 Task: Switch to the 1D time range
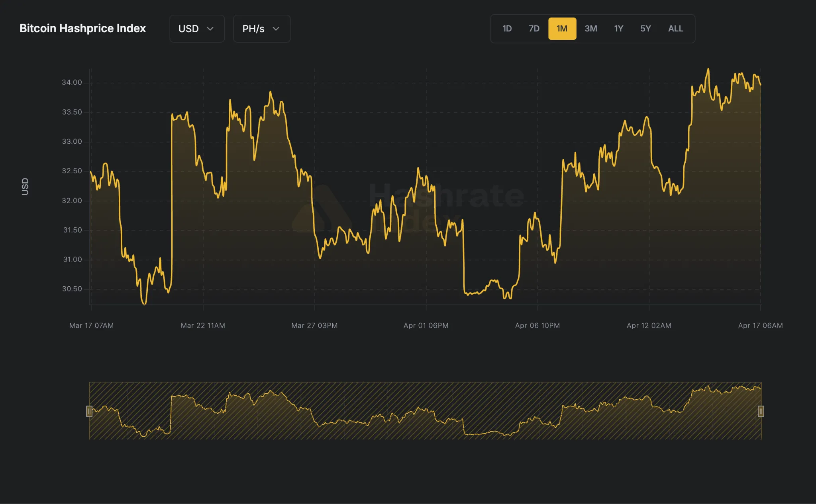507,28
